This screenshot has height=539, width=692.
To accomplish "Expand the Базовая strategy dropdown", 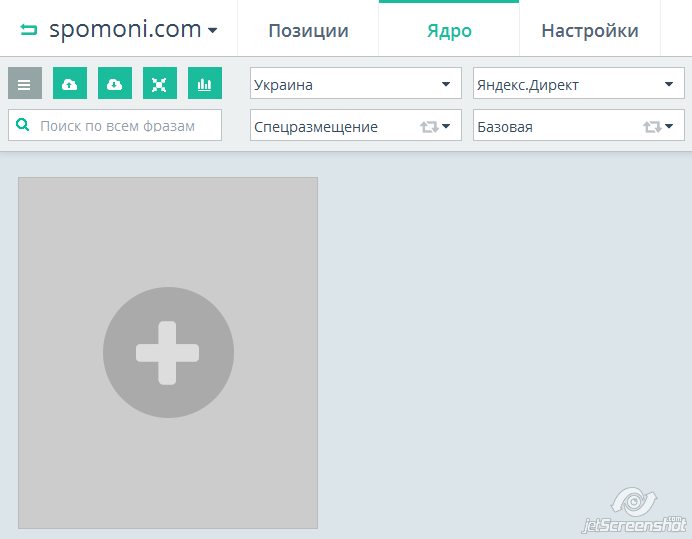I will tap(555, 127).
